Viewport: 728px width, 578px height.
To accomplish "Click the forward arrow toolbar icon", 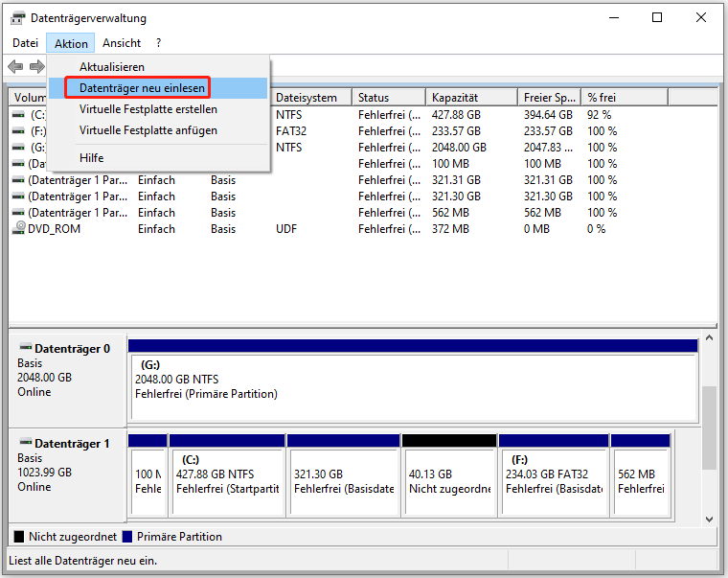I will tap(36, 66).
